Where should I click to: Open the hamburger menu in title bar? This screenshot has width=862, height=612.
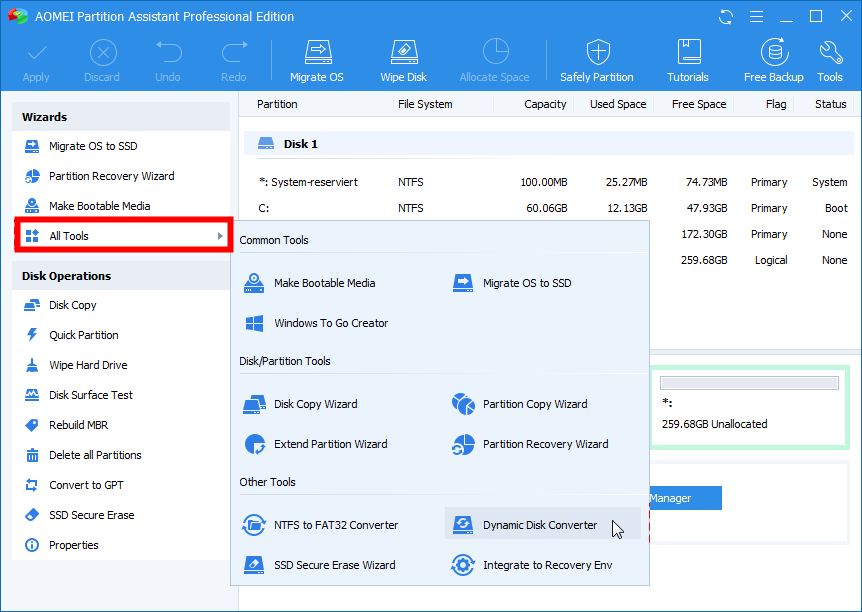point(756,16)
